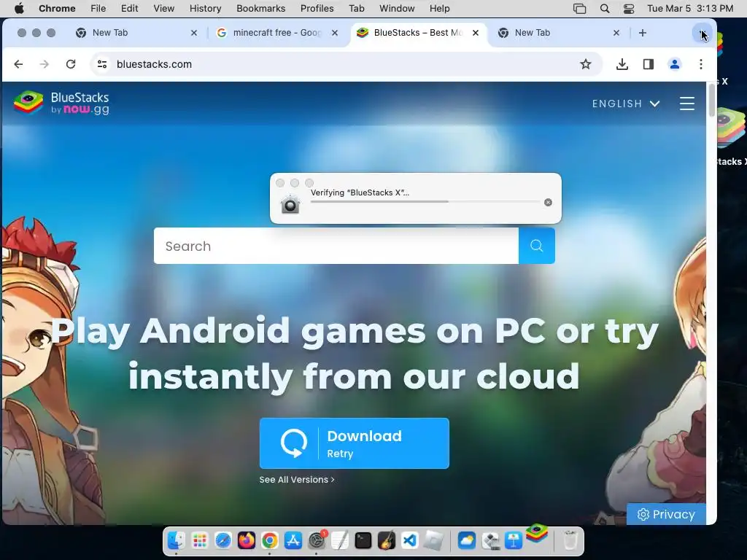Screen dimensions: 747x560
Task: Click the forward navigation arrow
Action: point(44,64)
